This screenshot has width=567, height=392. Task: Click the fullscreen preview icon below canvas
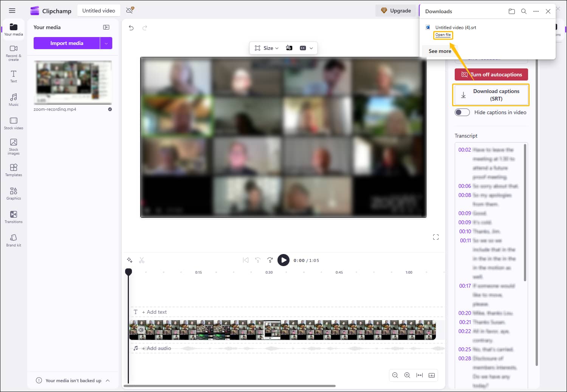pos(436,237)
